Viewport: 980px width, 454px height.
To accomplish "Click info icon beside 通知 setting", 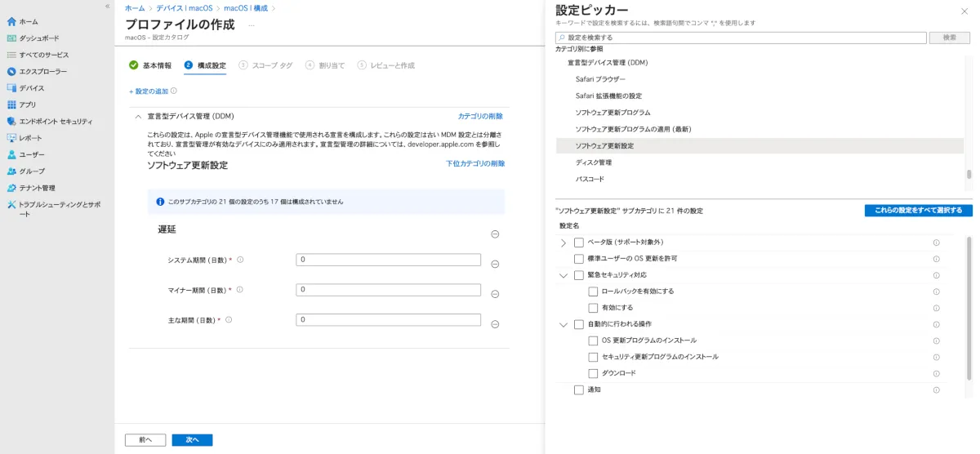I will point(936,389).
